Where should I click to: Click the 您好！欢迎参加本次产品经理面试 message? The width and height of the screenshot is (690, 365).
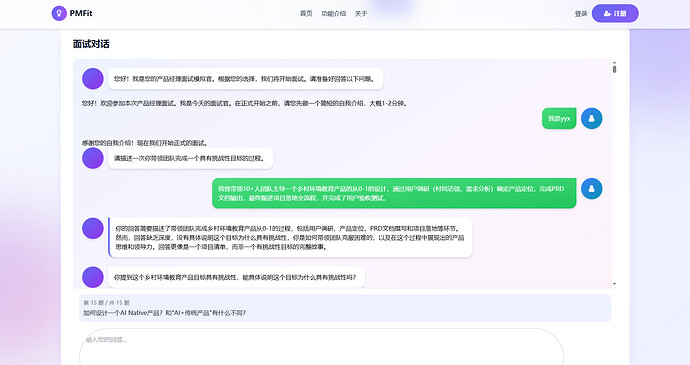tap(245, 103)
